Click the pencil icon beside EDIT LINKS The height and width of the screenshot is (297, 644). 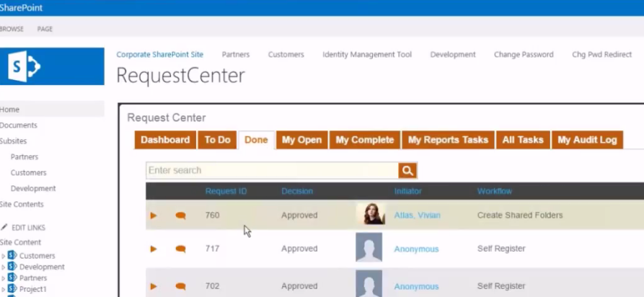(4, 227)
